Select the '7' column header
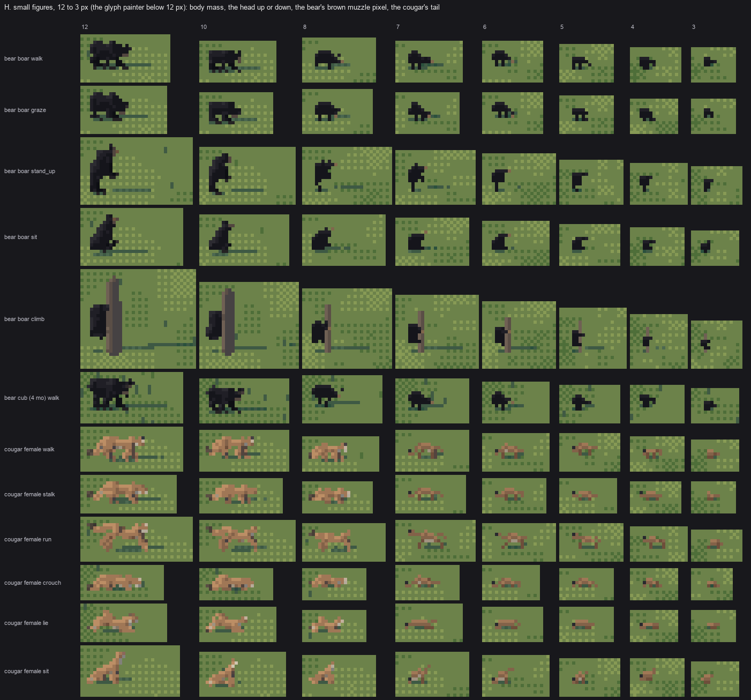 [398, 27]
